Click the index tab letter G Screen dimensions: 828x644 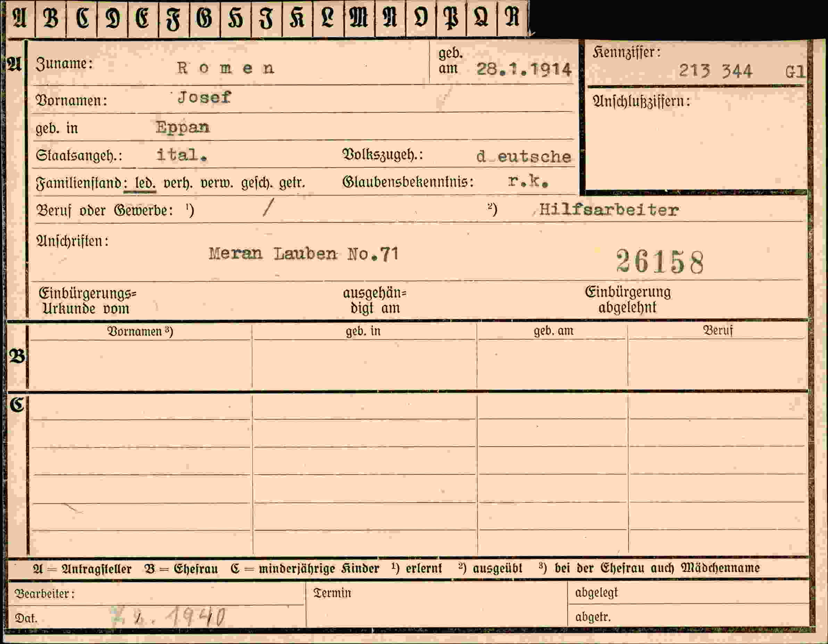coord(204,18)
